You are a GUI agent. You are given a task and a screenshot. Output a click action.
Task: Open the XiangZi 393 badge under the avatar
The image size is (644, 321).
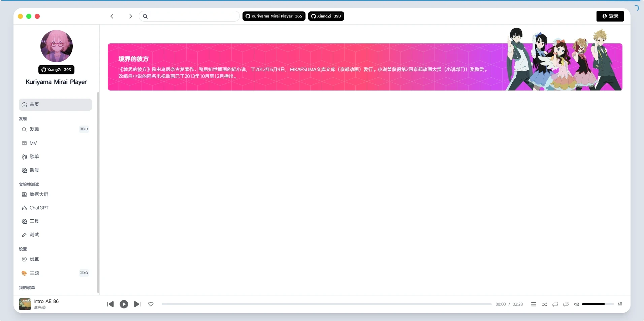tap(56, 70)
